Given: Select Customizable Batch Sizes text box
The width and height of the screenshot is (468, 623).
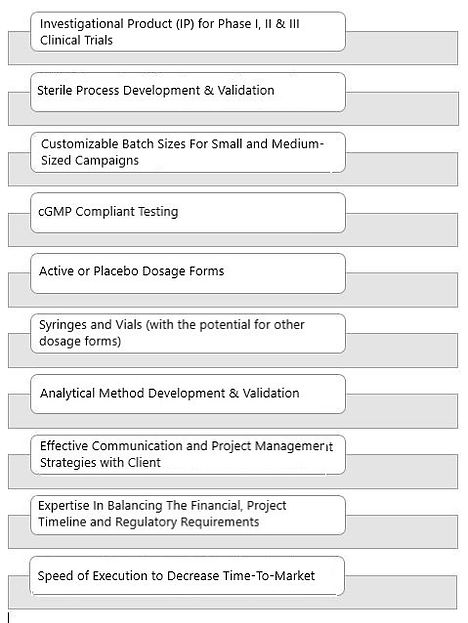Looking at the screenshot, I should click(188, 153).
